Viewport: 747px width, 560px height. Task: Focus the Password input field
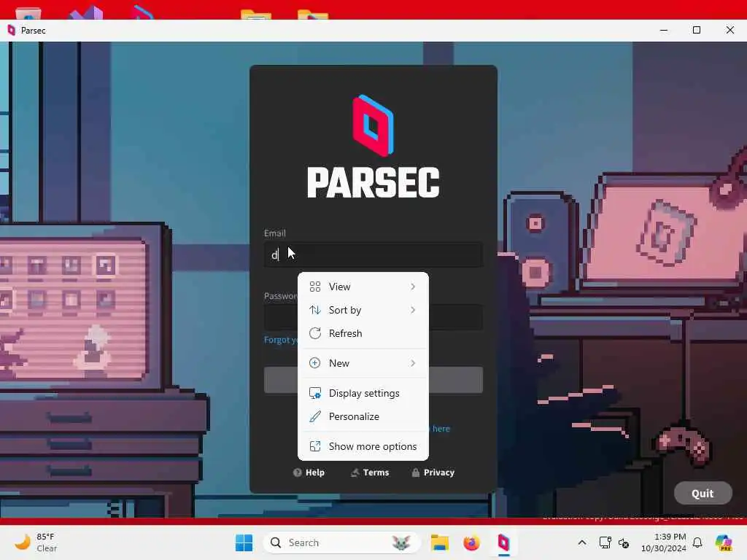click(x=373, y=317)
